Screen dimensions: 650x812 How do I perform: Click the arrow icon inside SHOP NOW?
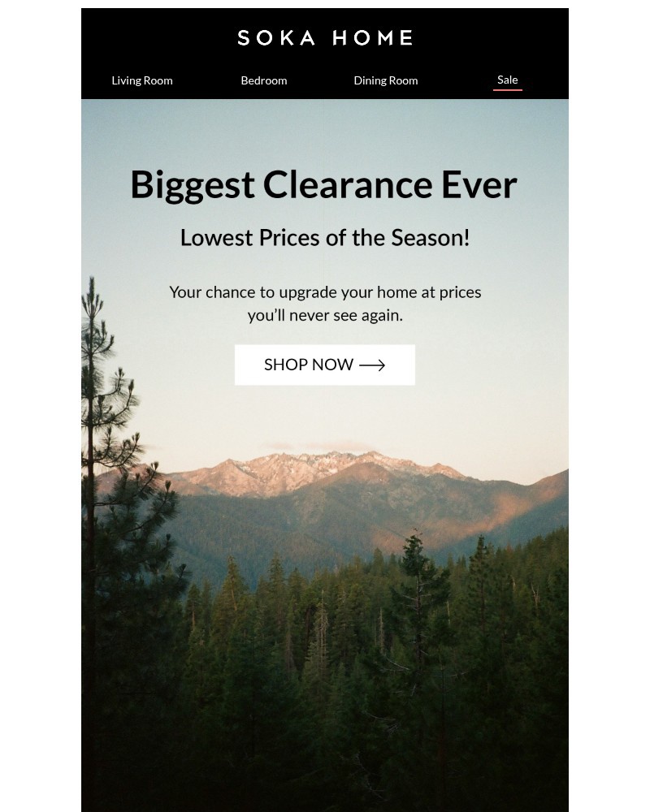pos(372,365)
